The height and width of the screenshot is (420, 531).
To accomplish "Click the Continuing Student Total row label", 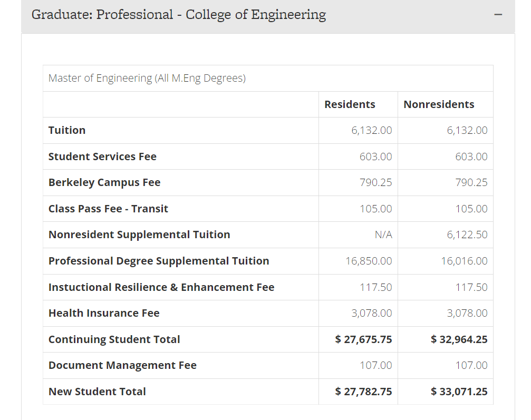I will pos(114,339).
